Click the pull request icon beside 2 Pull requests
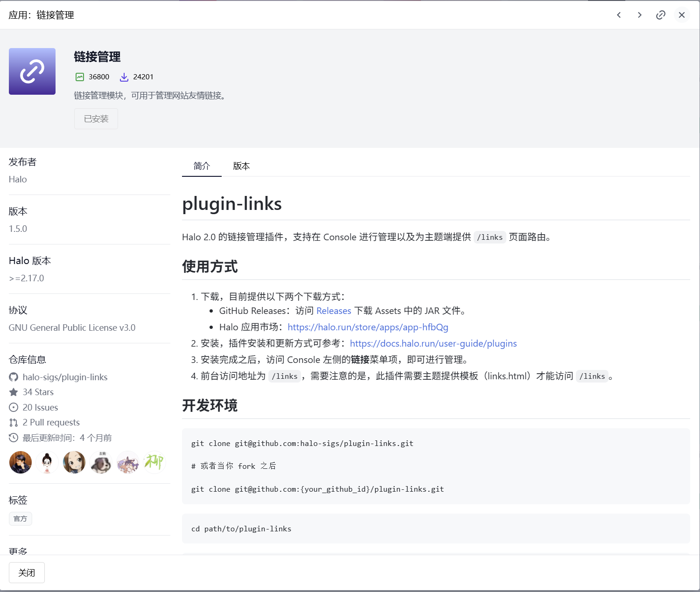 point(14,423)
